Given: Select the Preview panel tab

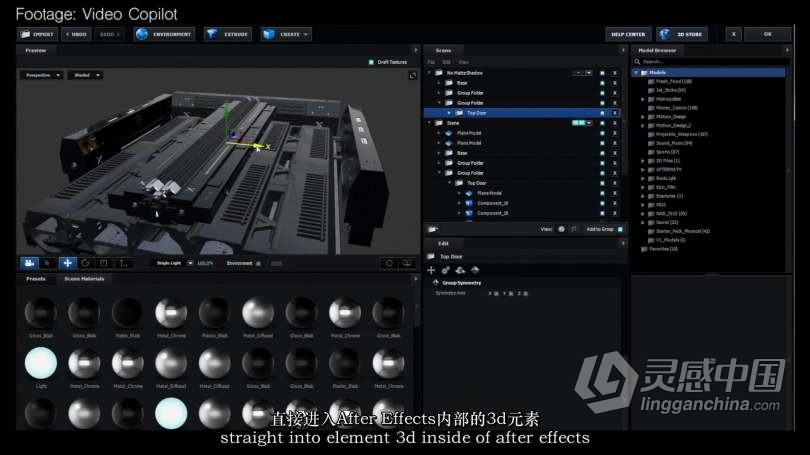Looking at the screenshot, I should click(x=36, y=51).
